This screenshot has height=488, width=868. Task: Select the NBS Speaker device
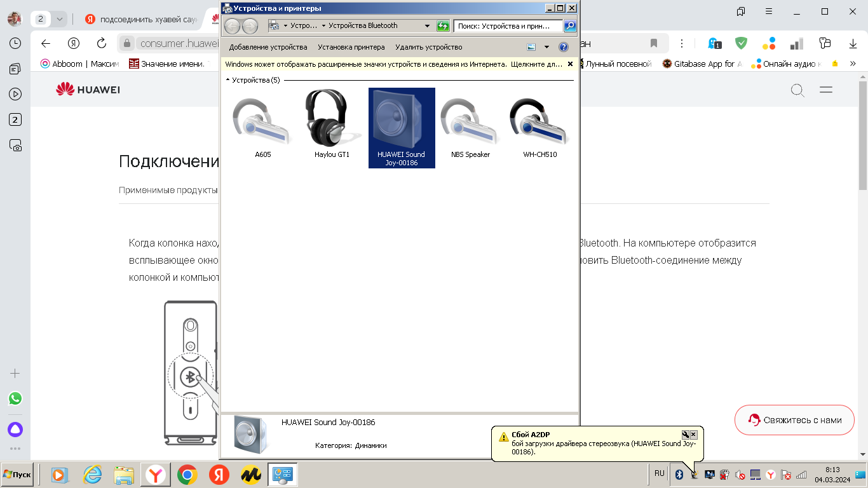point(470,128)
